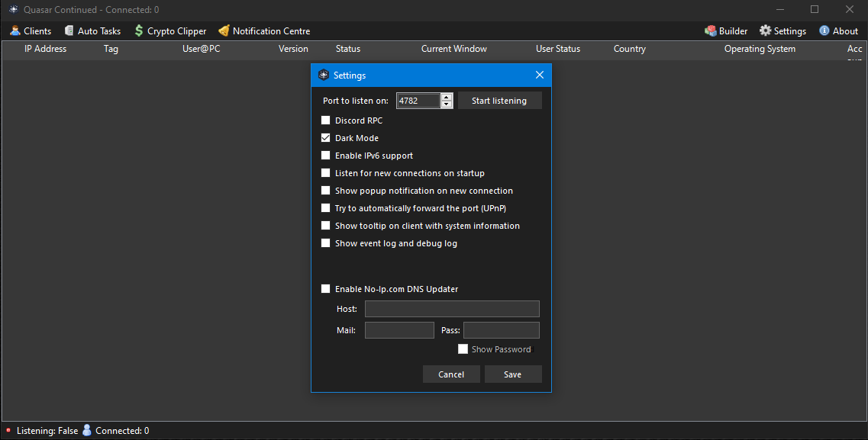Check Show event log and debug log
Viewport: 868px width, 440px height.
tap(325, 243)
